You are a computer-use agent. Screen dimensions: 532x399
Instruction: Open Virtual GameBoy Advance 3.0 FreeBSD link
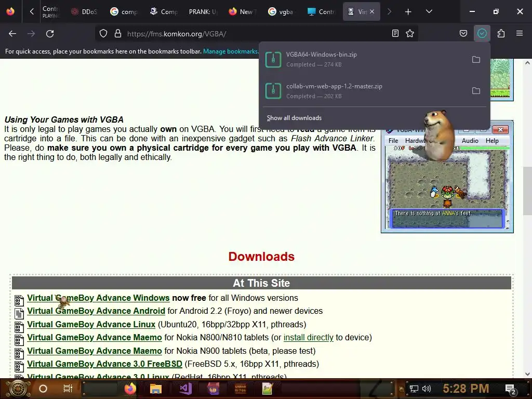(104, 364)
